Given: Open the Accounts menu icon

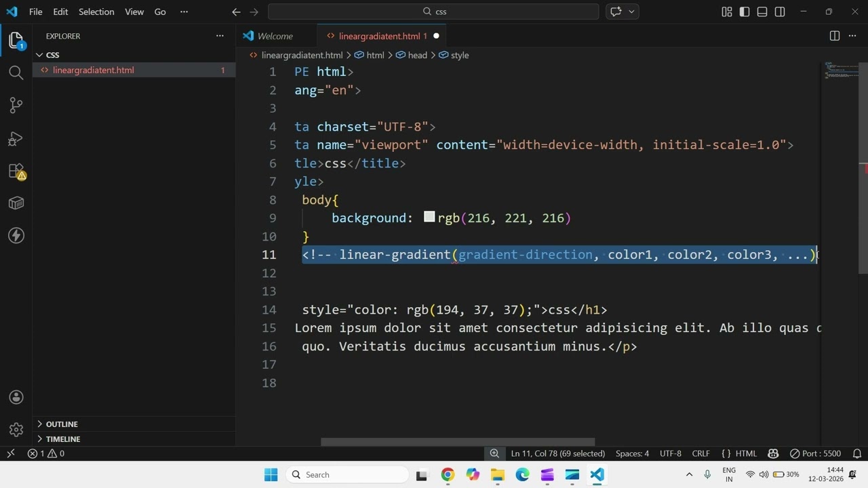Looking at the screenshot, I should (16, 397).
